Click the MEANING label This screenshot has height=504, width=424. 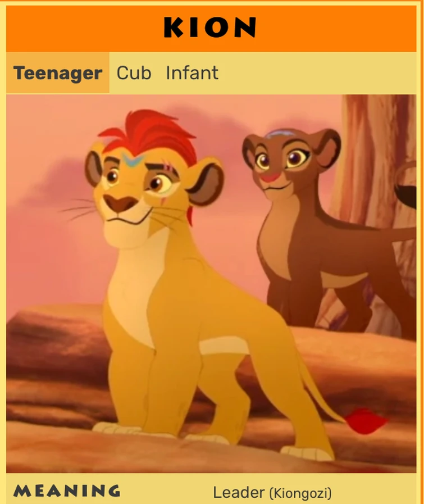pyautogui.click(x=67, y=491)
